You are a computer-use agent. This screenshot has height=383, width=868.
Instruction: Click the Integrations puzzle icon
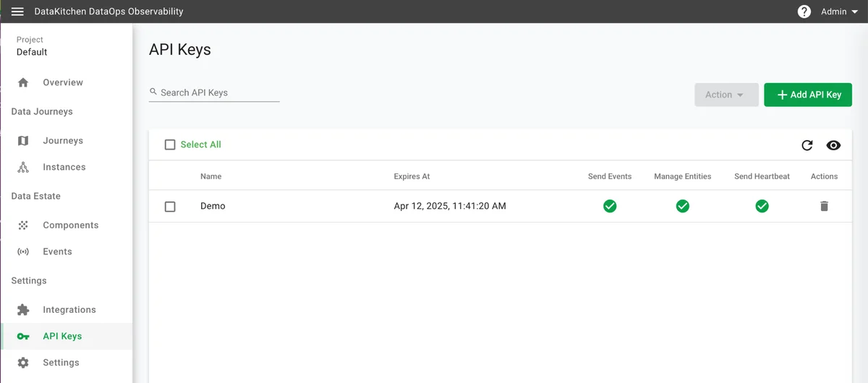click(x=23, y=310)
